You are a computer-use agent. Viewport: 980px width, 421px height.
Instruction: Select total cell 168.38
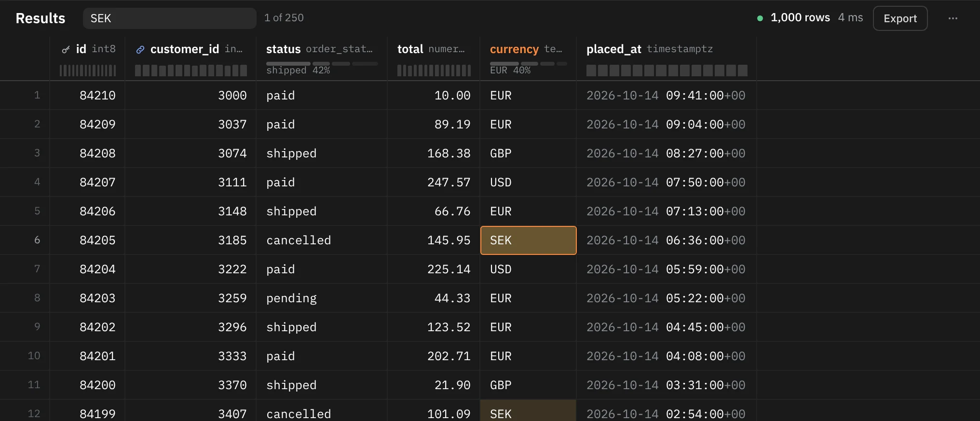tap(434, 154)
